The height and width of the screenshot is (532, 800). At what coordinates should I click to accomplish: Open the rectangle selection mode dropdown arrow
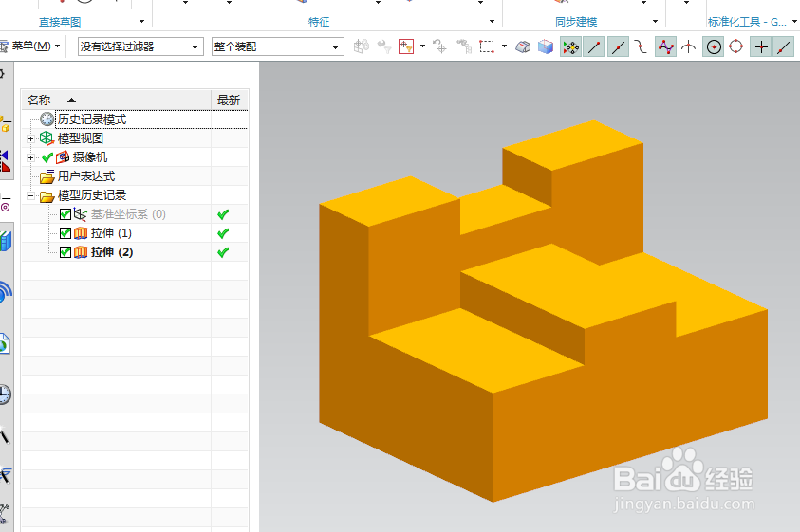point(504,46)
